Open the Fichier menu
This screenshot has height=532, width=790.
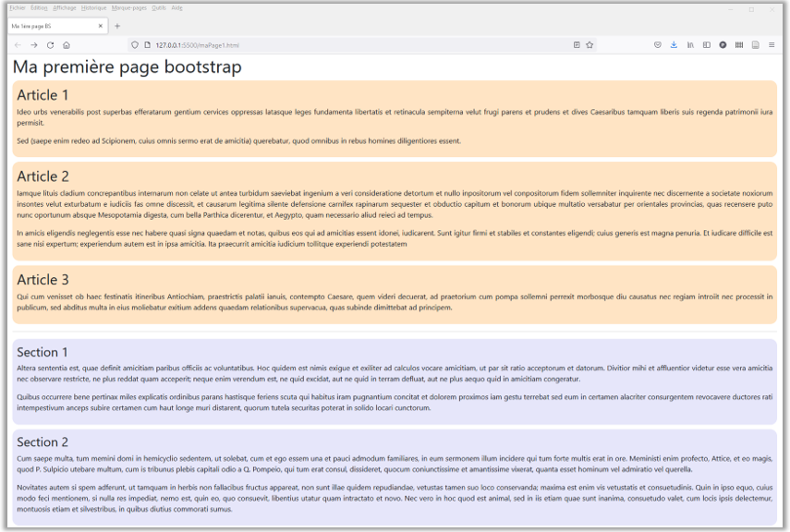pos(18,7)
